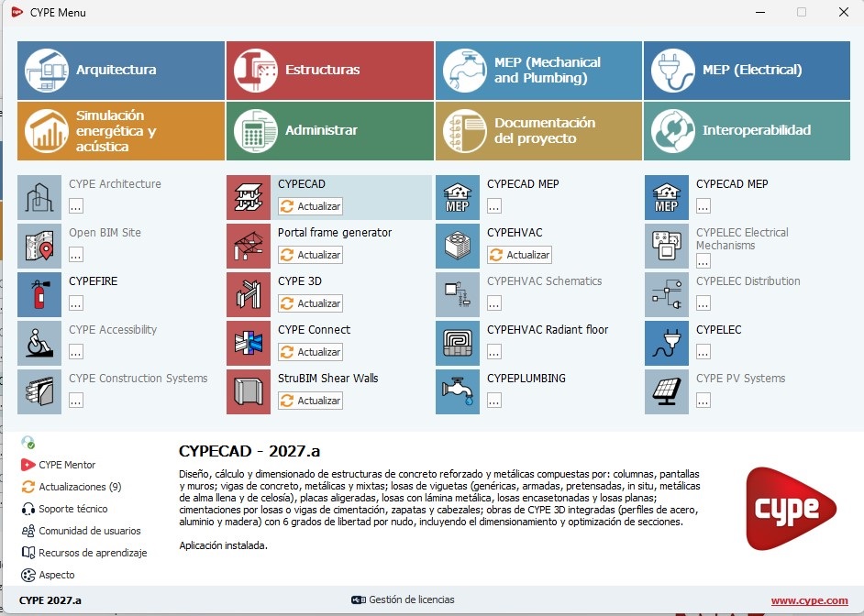The height and width of the screenshot is (616, 864).
Task: Update StruBIM Shear Walls with Actualizar
Action: point(310,401)
